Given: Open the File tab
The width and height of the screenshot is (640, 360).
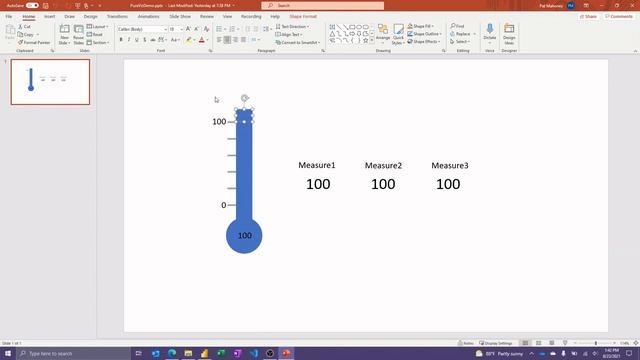Looking at the screenshot, I should click(9, 17).
